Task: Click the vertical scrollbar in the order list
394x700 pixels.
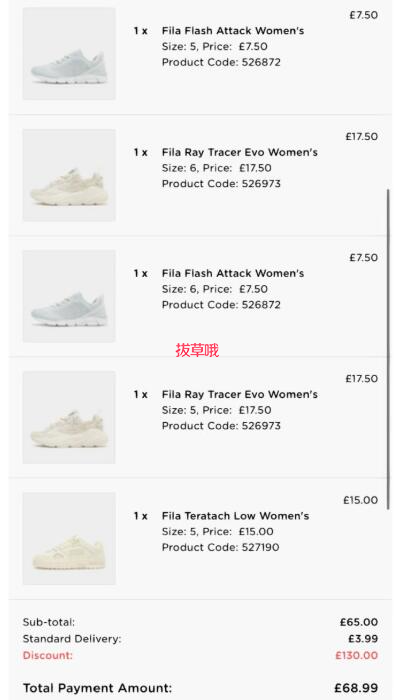Action: [x=388, y=349]
